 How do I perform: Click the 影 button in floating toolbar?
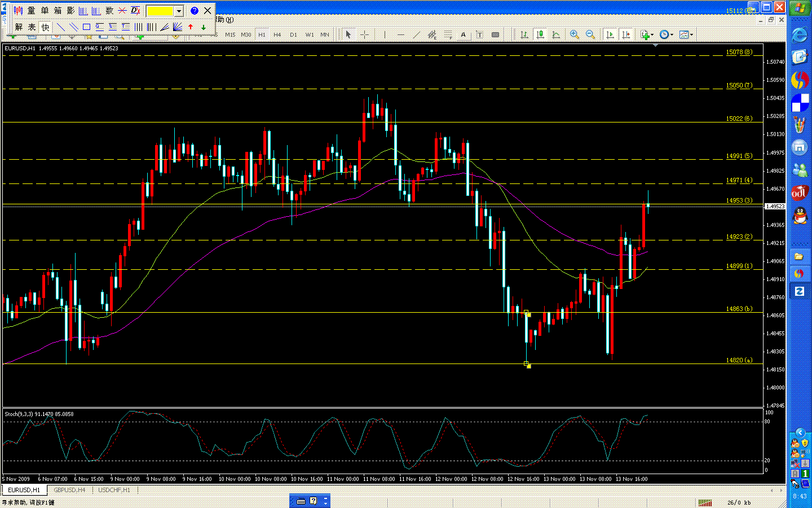click(70, 11)
